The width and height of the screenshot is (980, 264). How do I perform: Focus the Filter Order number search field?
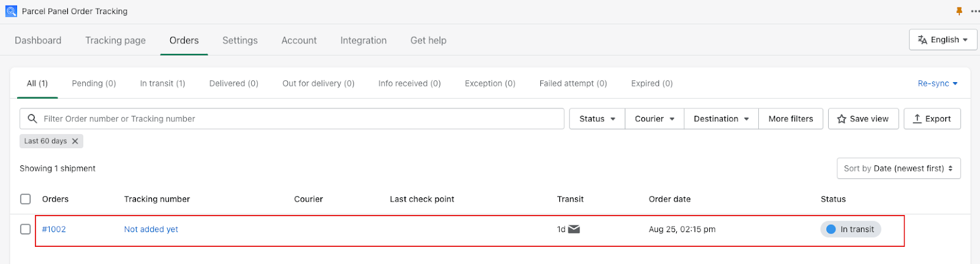[x=292, y=119]
